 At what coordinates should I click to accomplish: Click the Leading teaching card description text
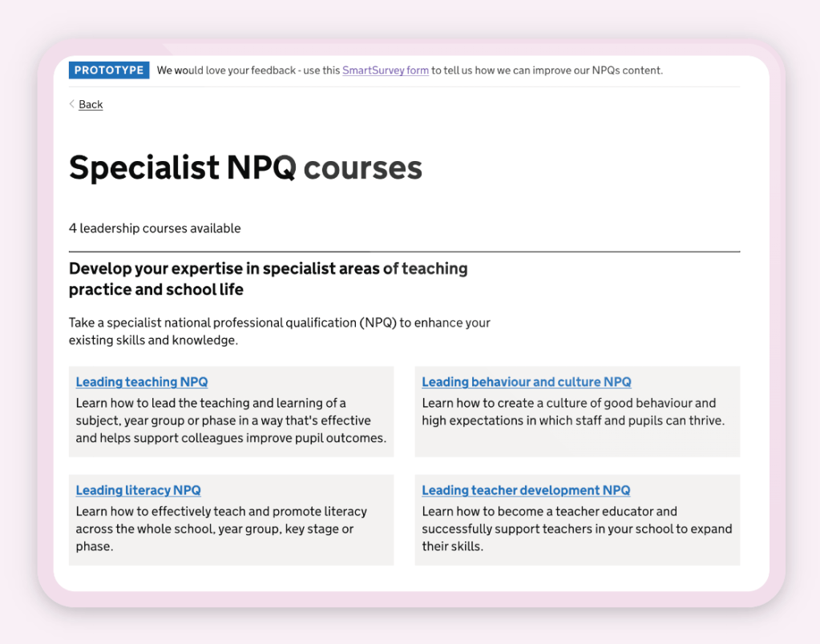click(x=231, y=421)
